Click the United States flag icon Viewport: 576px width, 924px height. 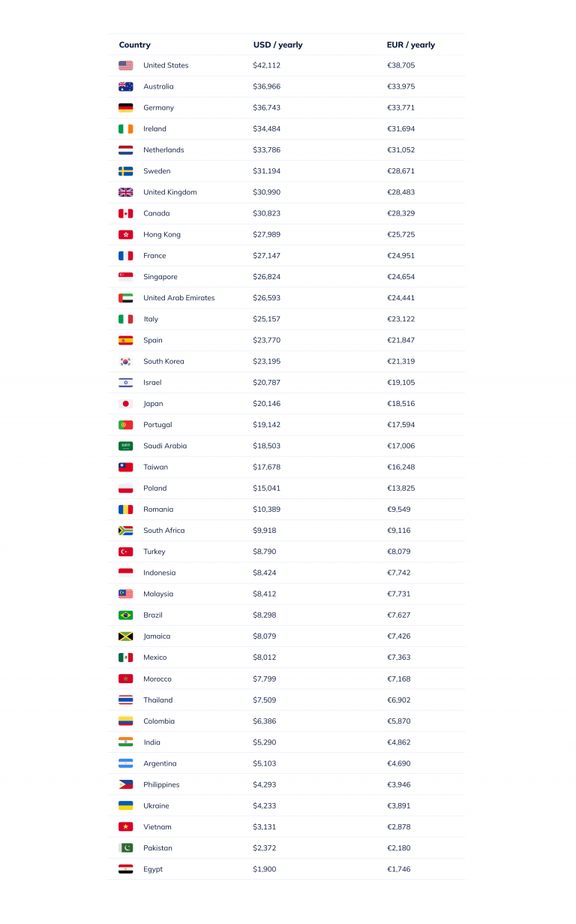point(125,65)
